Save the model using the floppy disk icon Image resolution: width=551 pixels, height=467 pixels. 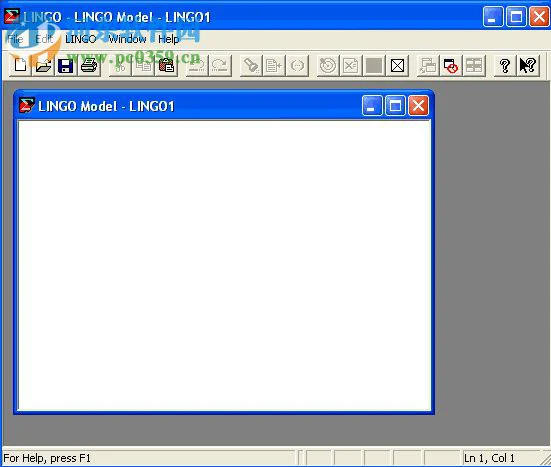coord(66,65)
